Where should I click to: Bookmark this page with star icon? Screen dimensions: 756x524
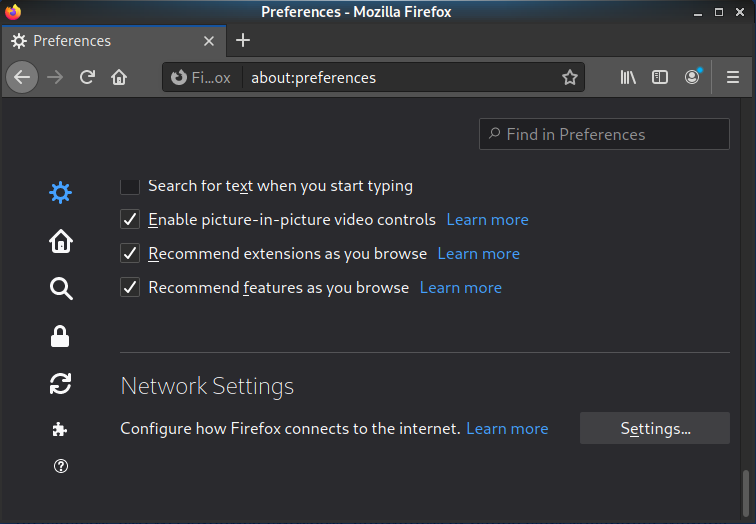click(x=570, y=77)
